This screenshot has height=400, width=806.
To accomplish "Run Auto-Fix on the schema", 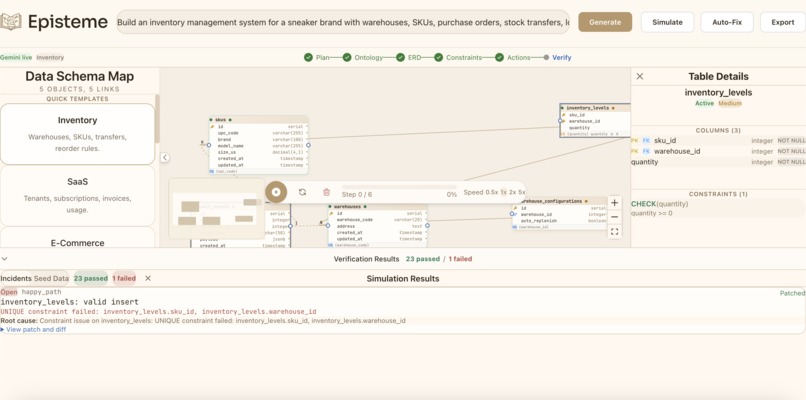I will (727, 22).
